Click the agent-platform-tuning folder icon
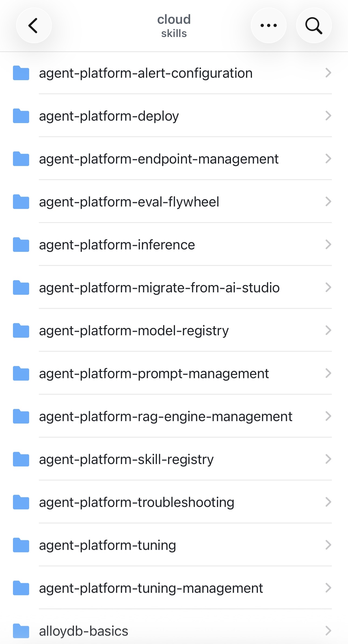 coord(21,545)
